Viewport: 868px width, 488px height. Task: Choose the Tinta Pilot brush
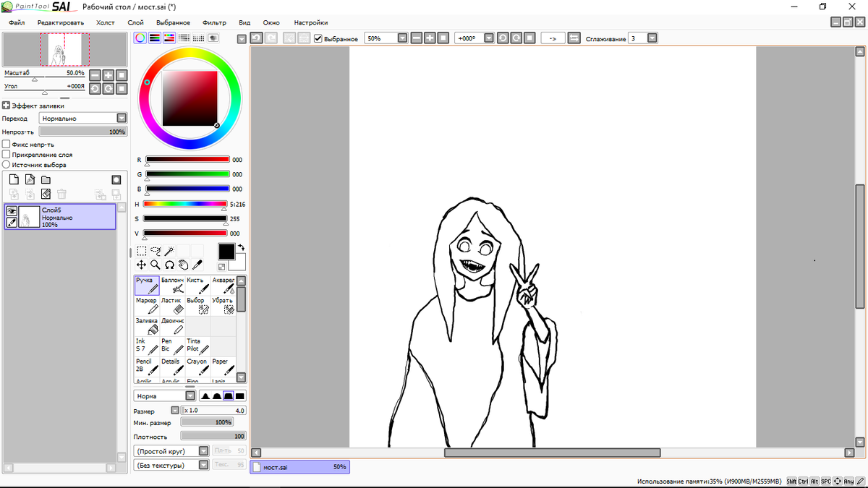[197, 346]
